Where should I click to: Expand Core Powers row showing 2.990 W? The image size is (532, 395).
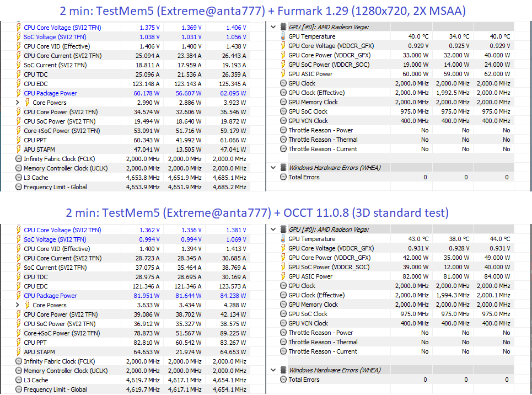[x=18, y=102]
